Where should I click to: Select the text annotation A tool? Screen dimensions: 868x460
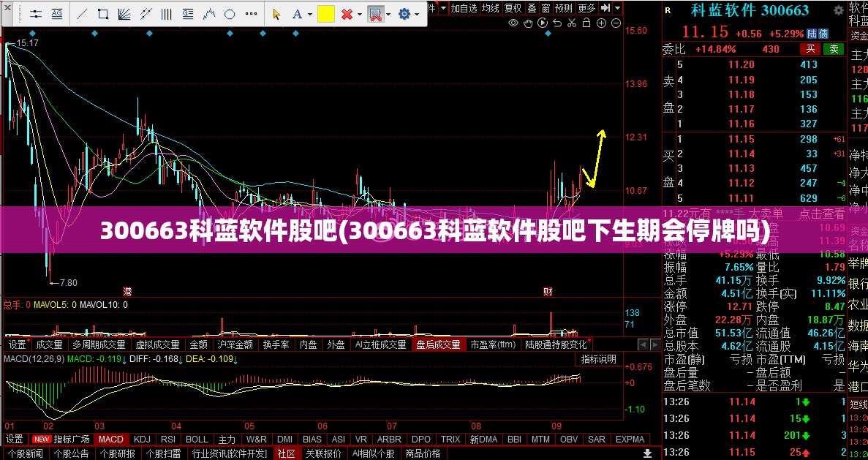pos(298,14)
